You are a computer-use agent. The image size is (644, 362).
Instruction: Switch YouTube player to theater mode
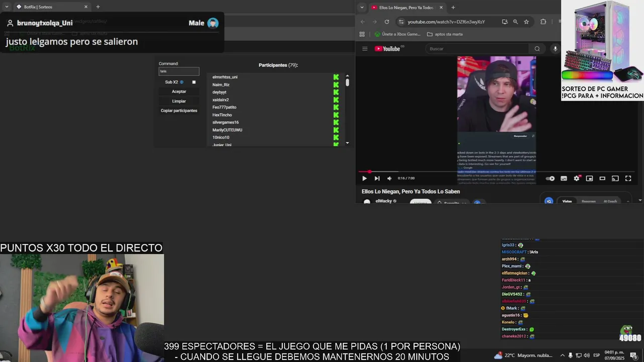602,178
